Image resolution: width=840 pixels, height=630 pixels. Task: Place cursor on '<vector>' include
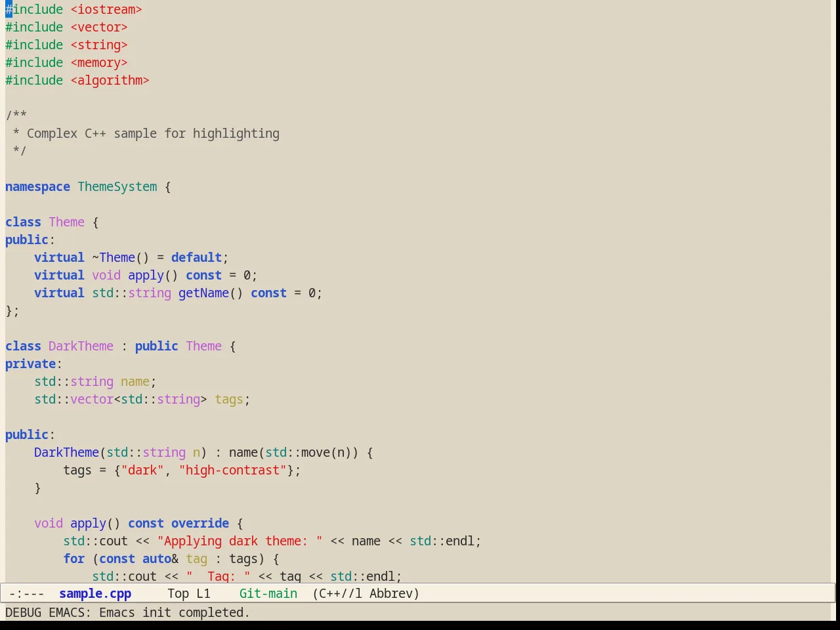pyautogui.click(x=99, y=28)
